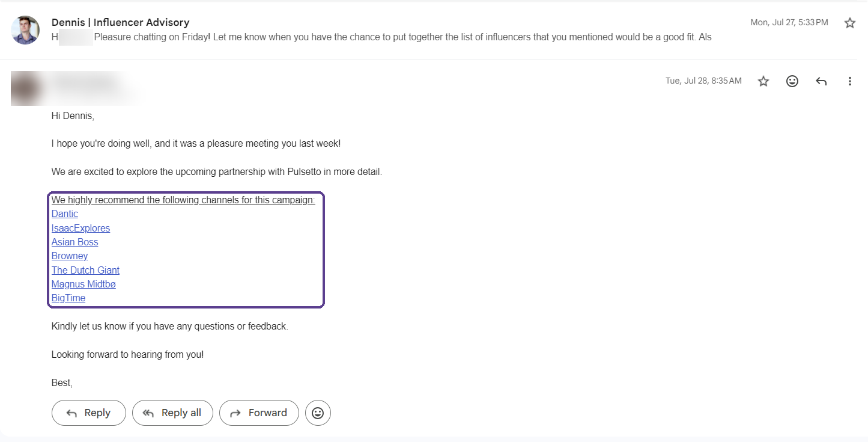Click the reply arrow icon in the header
The height and width of the screenshot is (442, 868).
tap(821, 81)
